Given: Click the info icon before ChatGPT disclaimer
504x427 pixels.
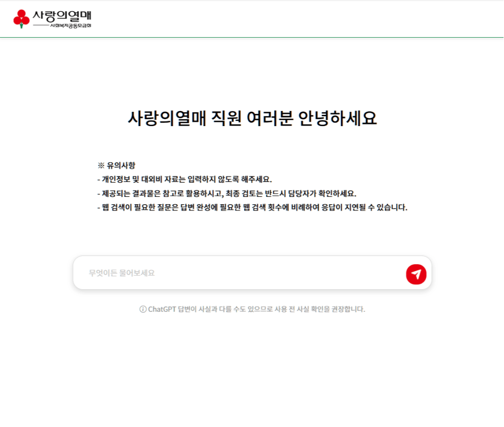Looking at the screenshot, I should [143, 309].
